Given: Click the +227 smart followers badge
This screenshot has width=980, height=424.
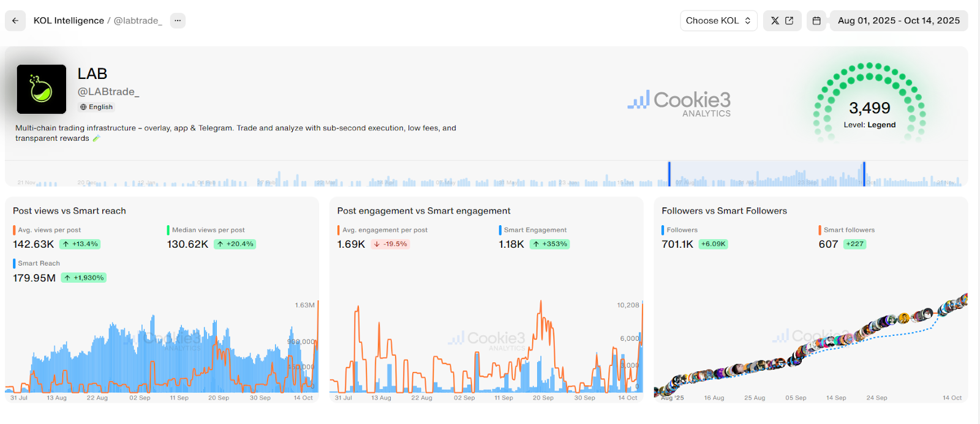Looking at the screenshot, I should 854,244.
